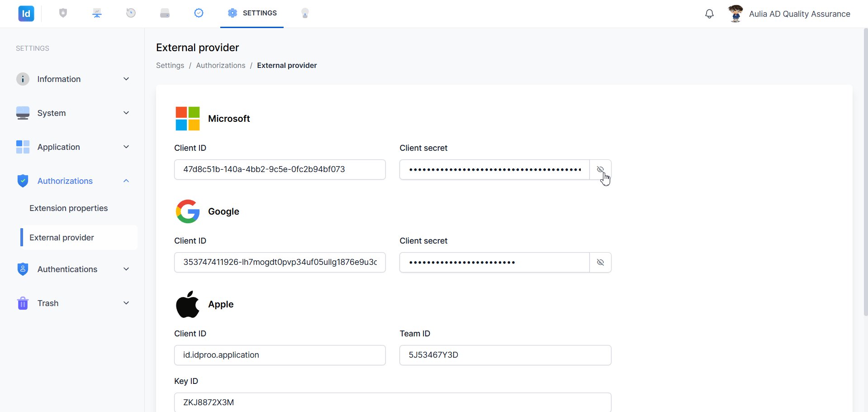Collapse the Authorizations section chevron
The height and width of the screenshot is (412, 868).
(x=126, y=181)
